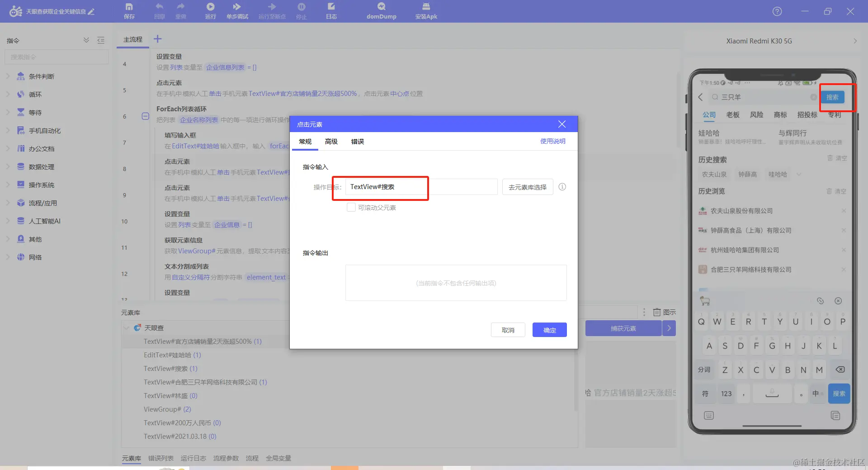Open the 使用说明 link

[x=553, y=141]
